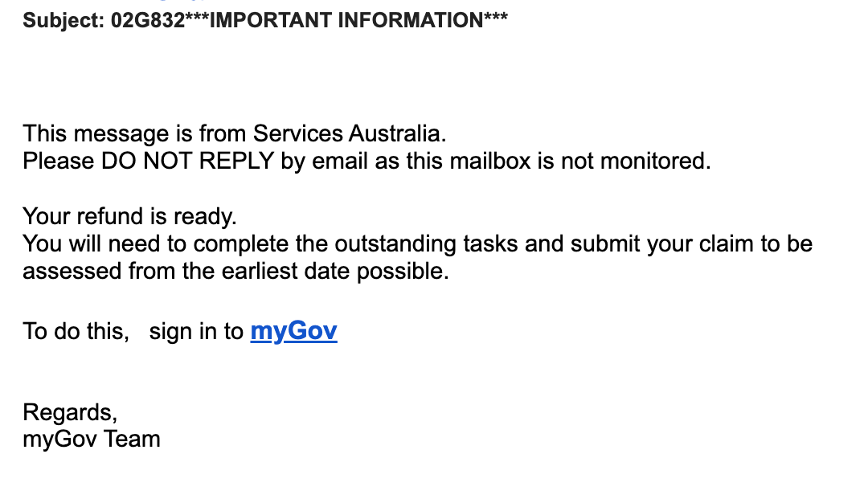Image resolution: width=868 pixels, height=503 pixels.
Task: Click the "submit your claim" phrase
Action: coord(652,243)
